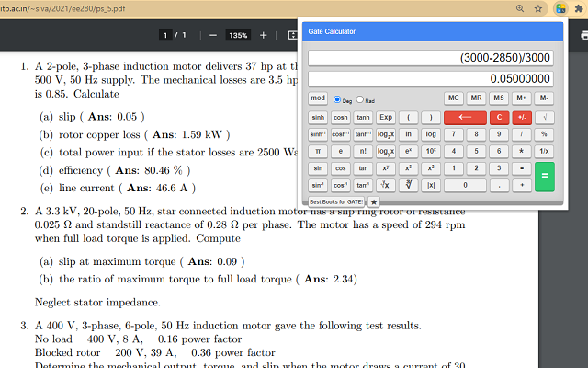Viewport: 588px width, 368px height.
Task: Print the PDF with the printer icon
Action: pyautogui.click(x=584, y=35)
